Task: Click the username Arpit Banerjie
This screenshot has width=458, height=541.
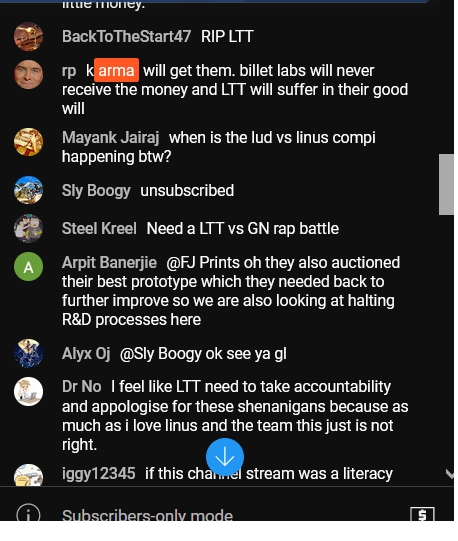Action: (109, 263)
